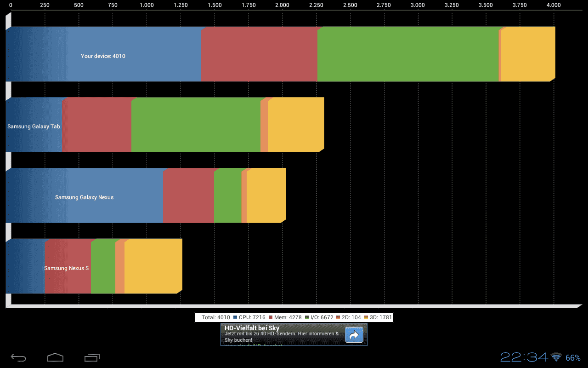Screen dimensions: 588x368
Task: Tap the yellow 3D segment of Nexus S bar
Action: pyautogui.click(x=153, y=266)
